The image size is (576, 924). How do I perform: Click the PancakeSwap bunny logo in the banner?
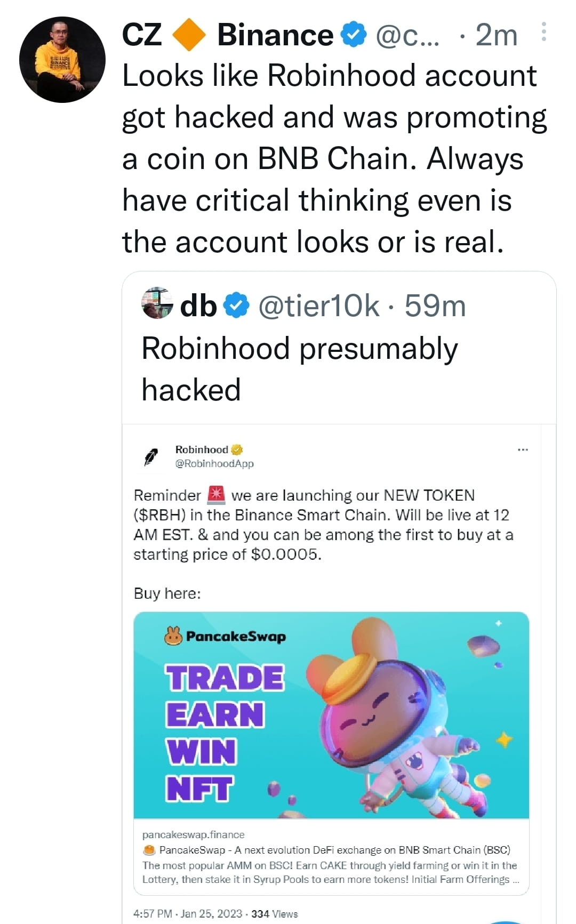[173, 635]
